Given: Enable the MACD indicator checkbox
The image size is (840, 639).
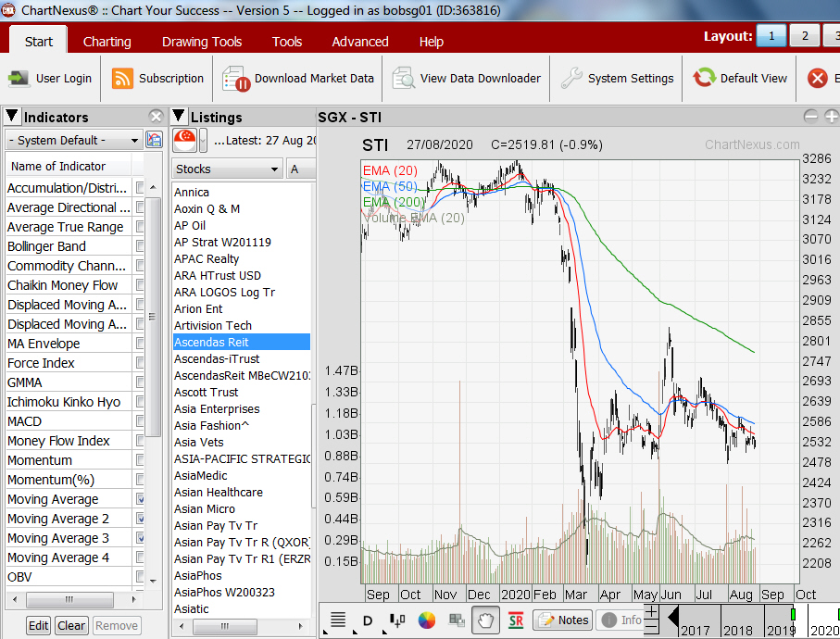Looking at the screenshot, I should click(x=141, y=421).
